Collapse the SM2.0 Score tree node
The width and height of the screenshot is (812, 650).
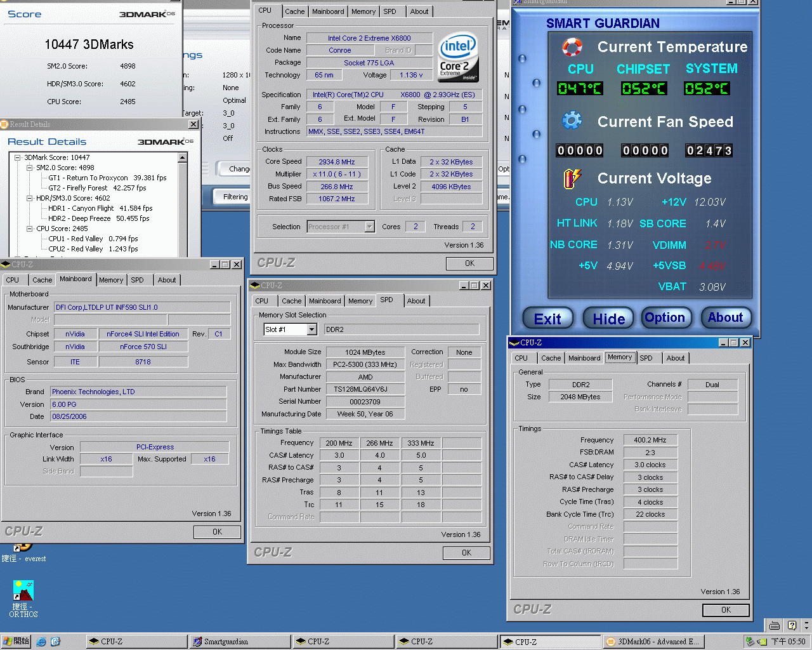tap(30, 168)
